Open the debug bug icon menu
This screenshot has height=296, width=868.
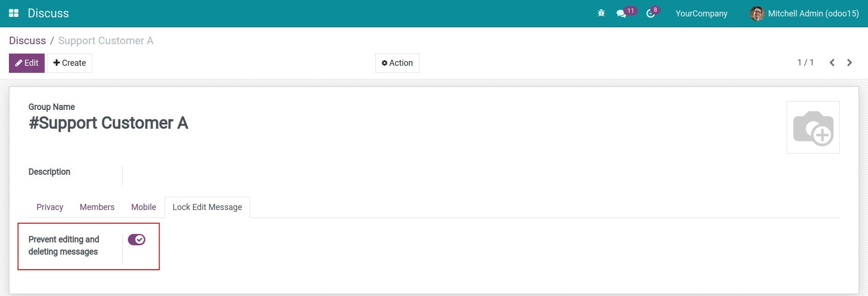[x=601, y=14]
